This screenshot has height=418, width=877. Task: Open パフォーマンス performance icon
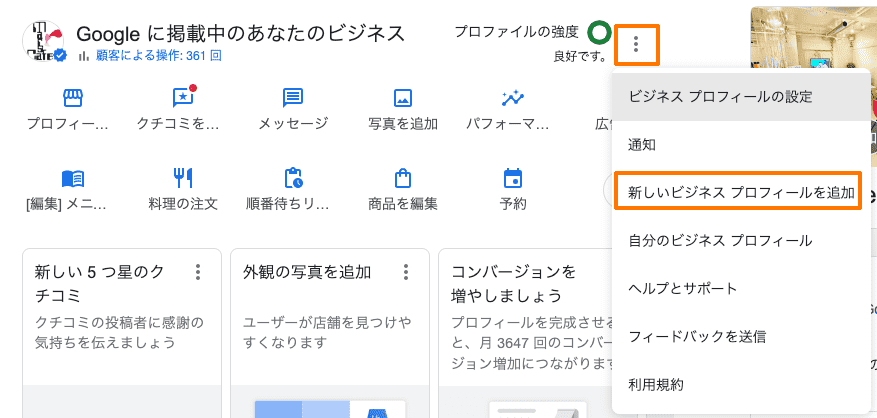pyautogui.click(x=513, y=98)
